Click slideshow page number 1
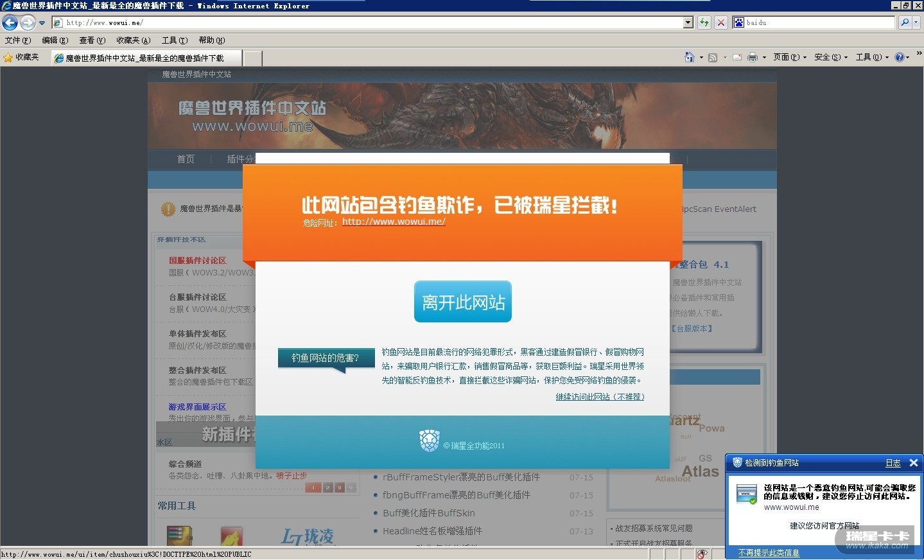Screen dimensions: 924x560 313,488
